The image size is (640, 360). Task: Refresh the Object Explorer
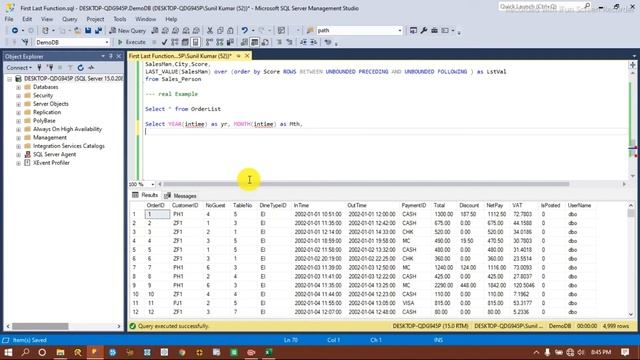[x=80, y=68]
